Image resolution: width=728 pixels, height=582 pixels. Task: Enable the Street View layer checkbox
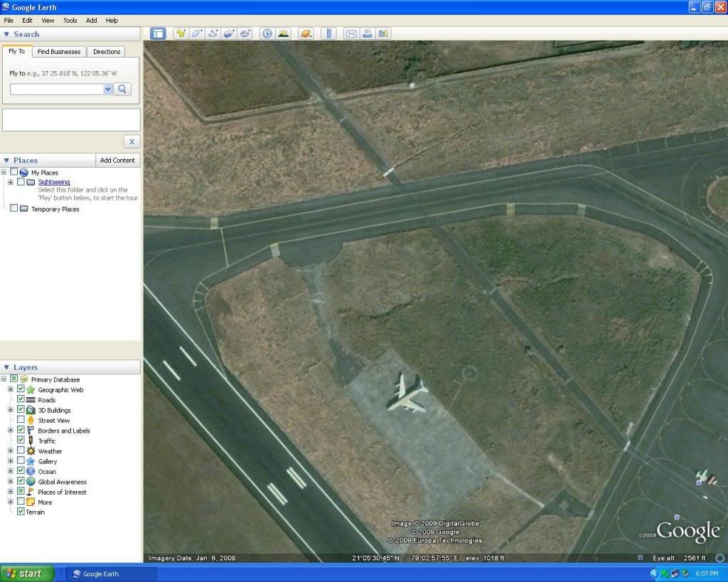pyautogui.click(x=21, y=419)
